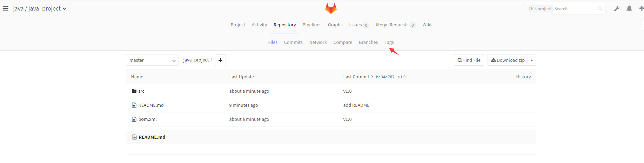Open the Tags sub-tab
Screen dimensions: 644x163
[389, 42]
